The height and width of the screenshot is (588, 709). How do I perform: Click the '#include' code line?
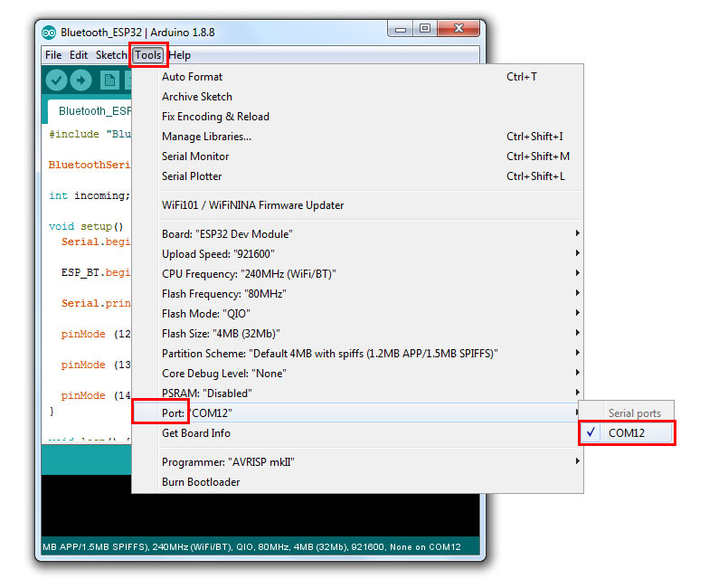[90, 134]
